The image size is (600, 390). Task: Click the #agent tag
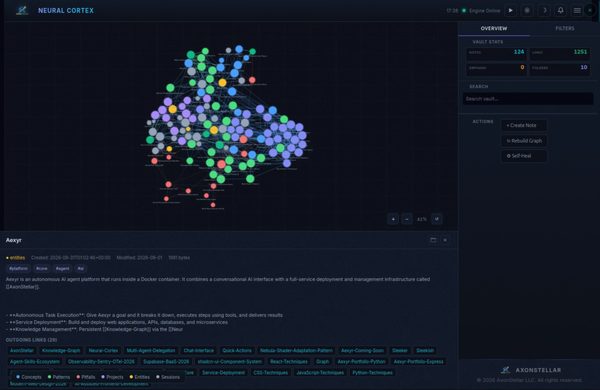62,269
